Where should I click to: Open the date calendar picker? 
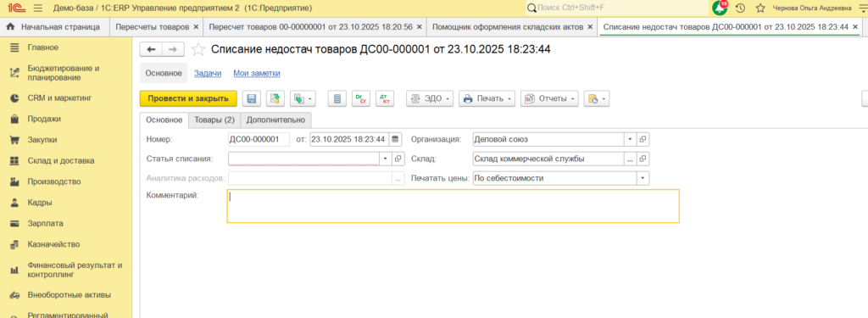point(395,139)
